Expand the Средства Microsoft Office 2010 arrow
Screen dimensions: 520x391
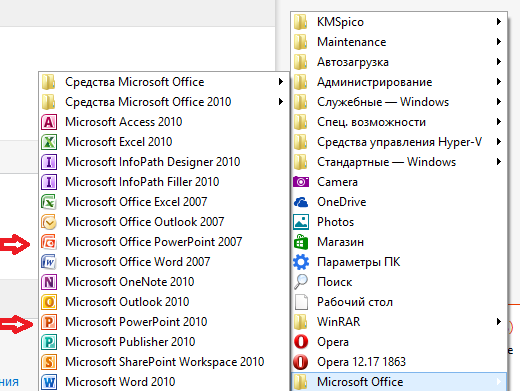tap(281, 102)
